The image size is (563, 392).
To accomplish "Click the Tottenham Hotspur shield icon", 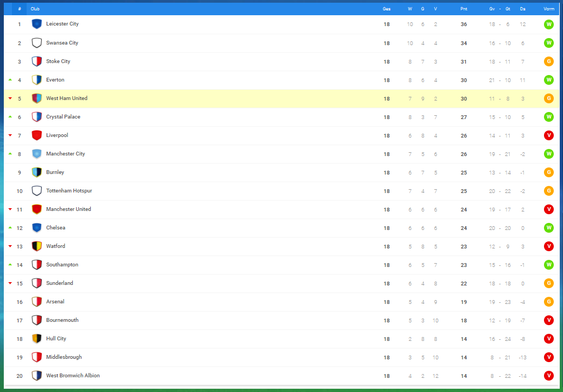I will 36,191.
